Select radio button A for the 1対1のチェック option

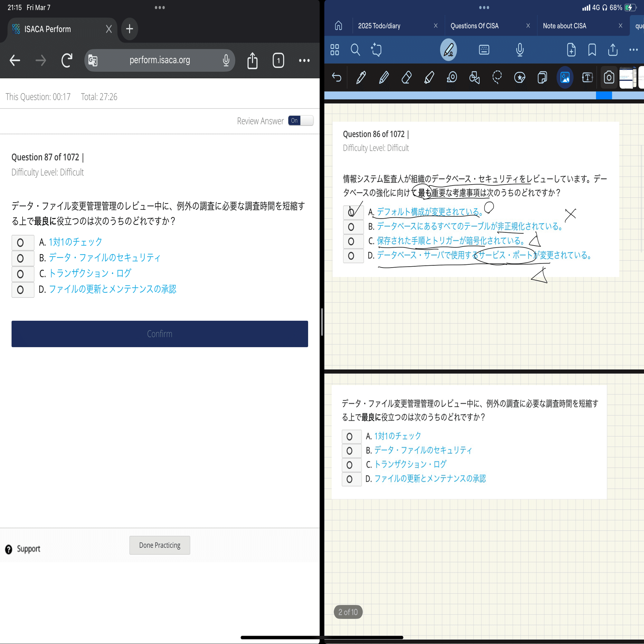22,242
